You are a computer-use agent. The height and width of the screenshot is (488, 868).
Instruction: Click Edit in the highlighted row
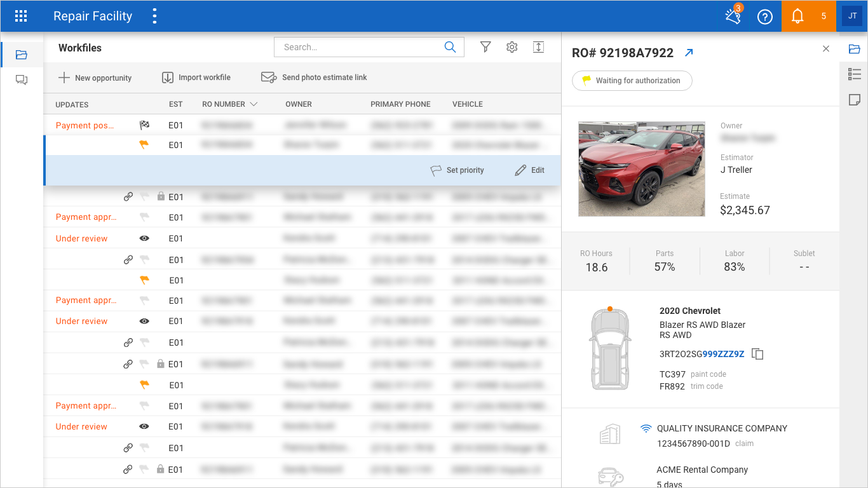point(530,170)
